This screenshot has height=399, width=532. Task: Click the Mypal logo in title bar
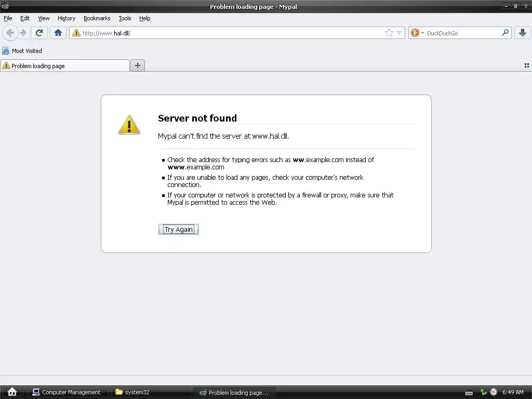5,6
